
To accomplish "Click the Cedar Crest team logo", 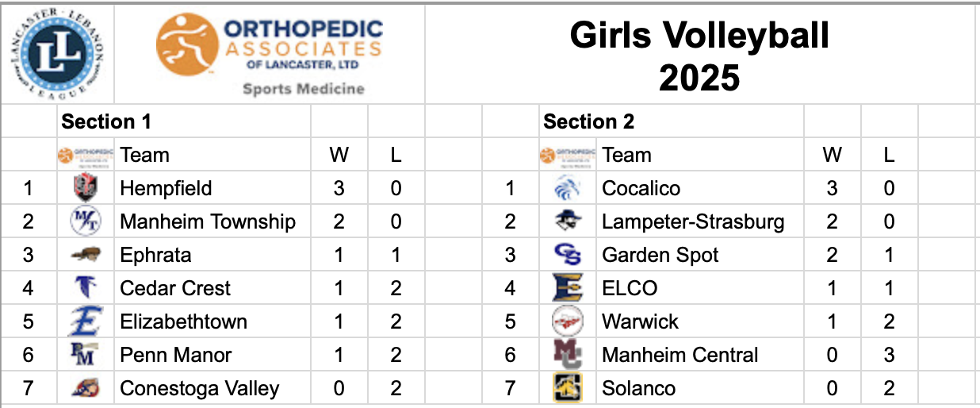I will 85,288.
